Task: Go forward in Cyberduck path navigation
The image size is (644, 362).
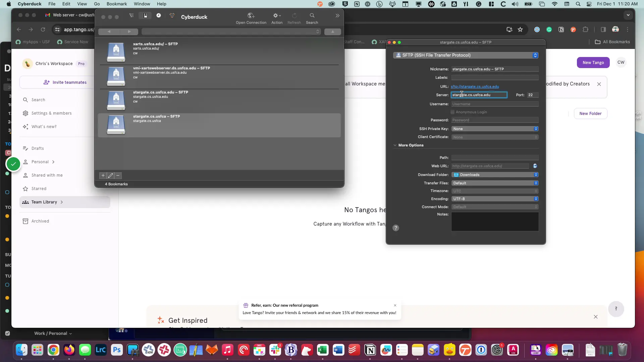Action: click(129, 32)
